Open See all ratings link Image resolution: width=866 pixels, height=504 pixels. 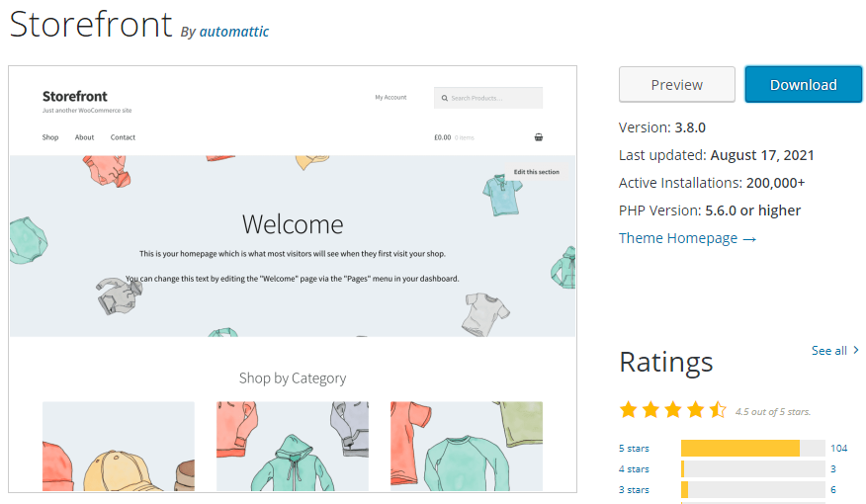(835, 351)
